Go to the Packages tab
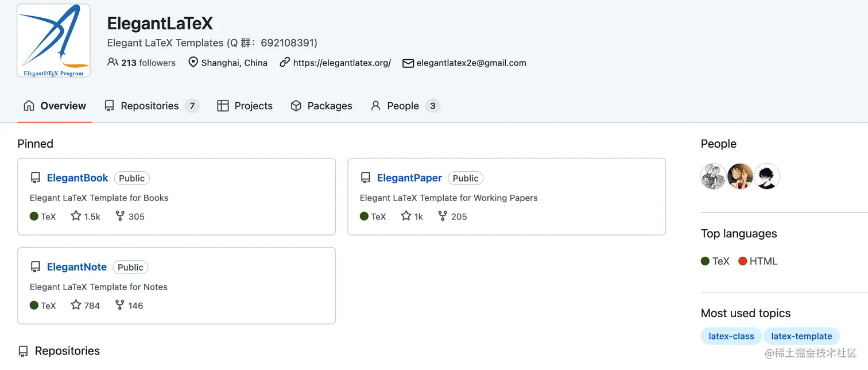Image resolution: width=868 pixels, height=370 pixels. 321,106
